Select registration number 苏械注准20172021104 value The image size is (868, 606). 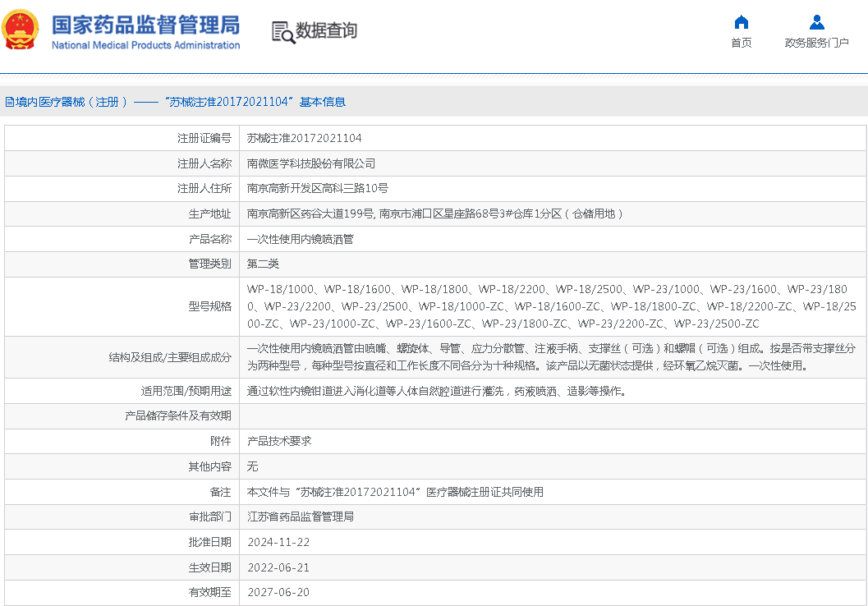tap(304, 138)
